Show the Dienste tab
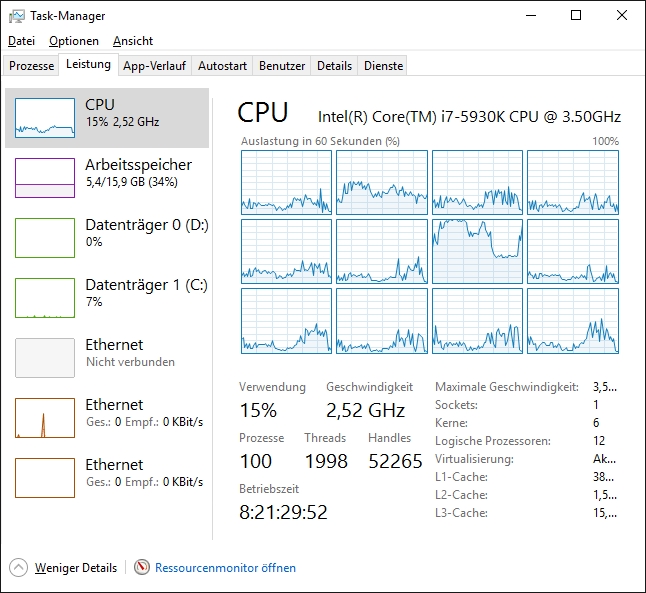This screenshot has height=593, width=646. 384,66
